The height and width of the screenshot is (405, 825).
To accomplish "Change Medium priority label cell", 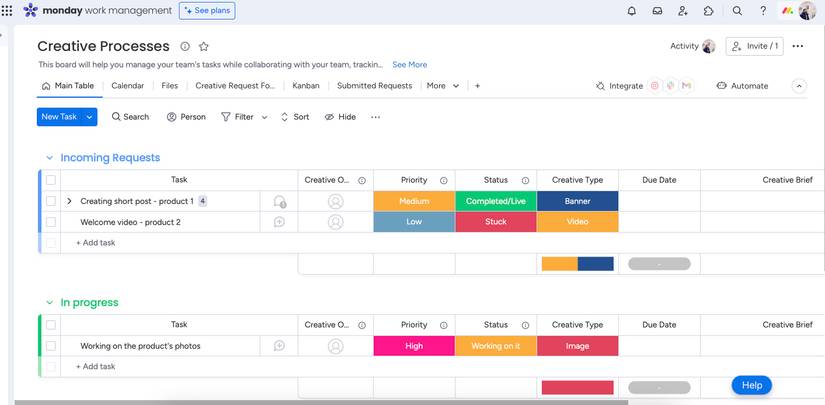I will [x=414, y=201].
